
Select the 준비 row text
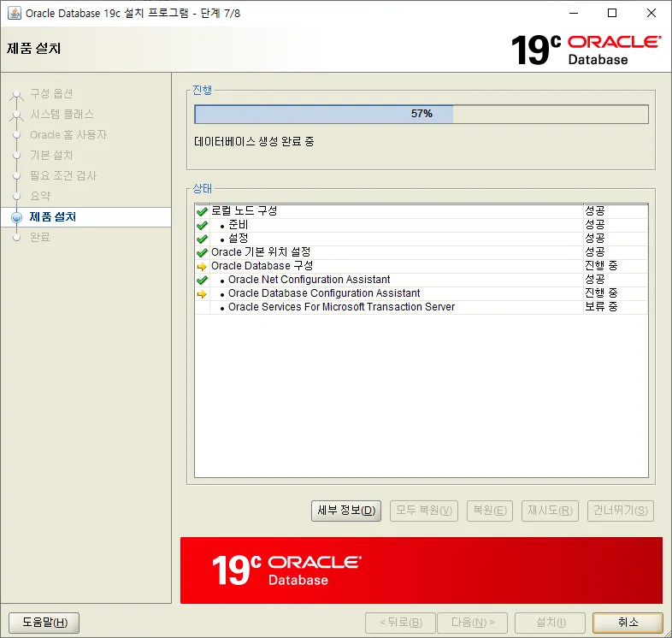pyautogui.click(x=239, y=225)
